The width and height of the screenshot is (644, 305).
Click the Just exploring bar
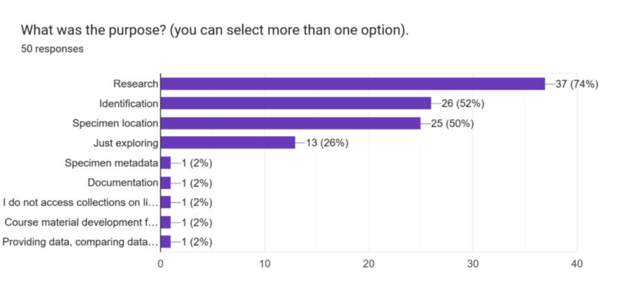[228, 143]
